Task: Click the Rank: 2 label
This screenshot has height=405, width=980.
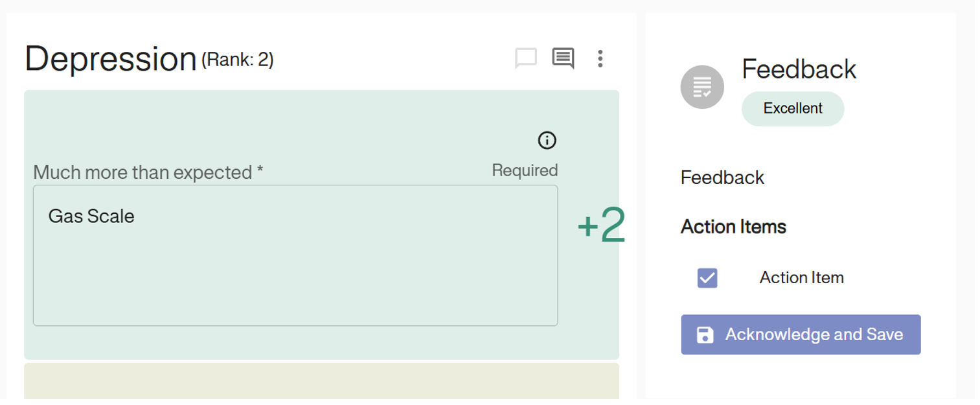Action: coord(238,60)
